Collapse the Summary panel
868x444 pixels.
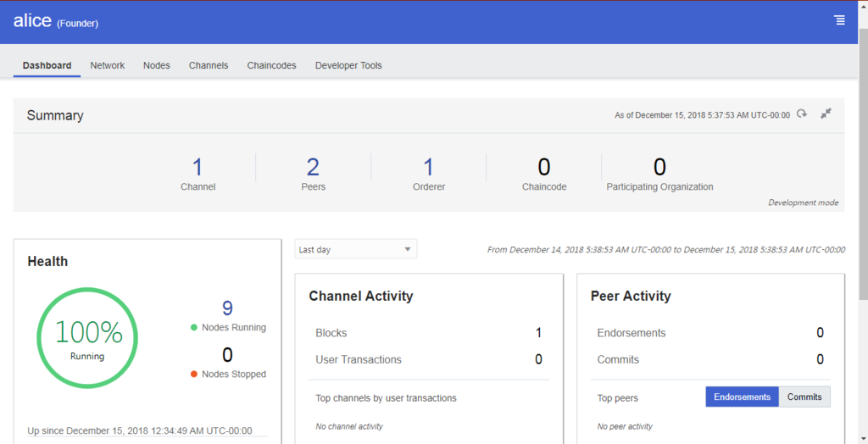click(826, 114)
